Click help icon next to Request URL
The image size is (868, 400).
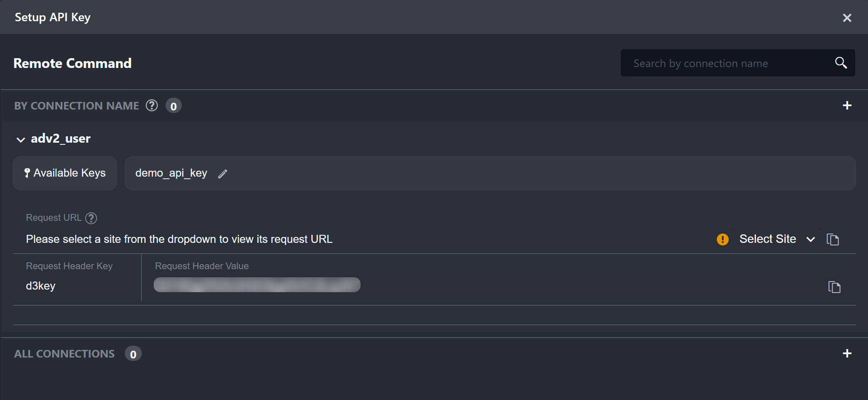point(91,218)
